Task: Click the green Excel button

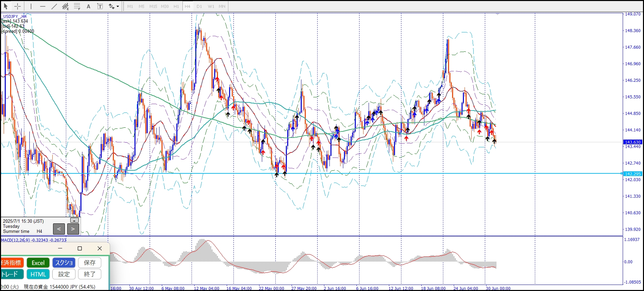Action: (x=38, y=263)
